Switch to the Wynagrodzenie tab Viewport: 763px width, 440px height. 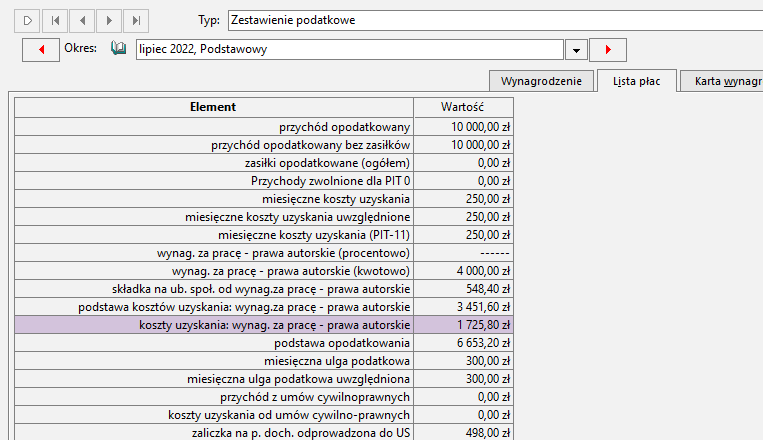coord(541,81)
